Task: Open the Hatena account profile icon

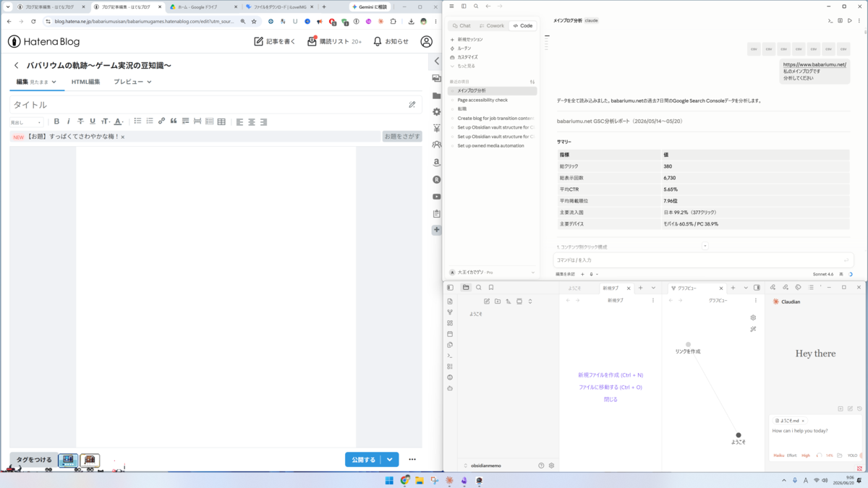Action: pyautogui.click(x=427, y=42)
